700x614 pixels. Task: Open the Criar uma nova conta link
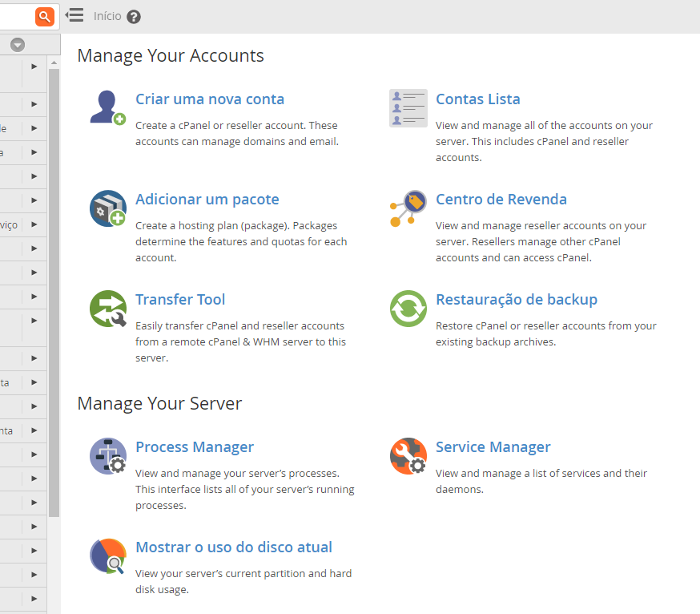click(x=210, y=99)
